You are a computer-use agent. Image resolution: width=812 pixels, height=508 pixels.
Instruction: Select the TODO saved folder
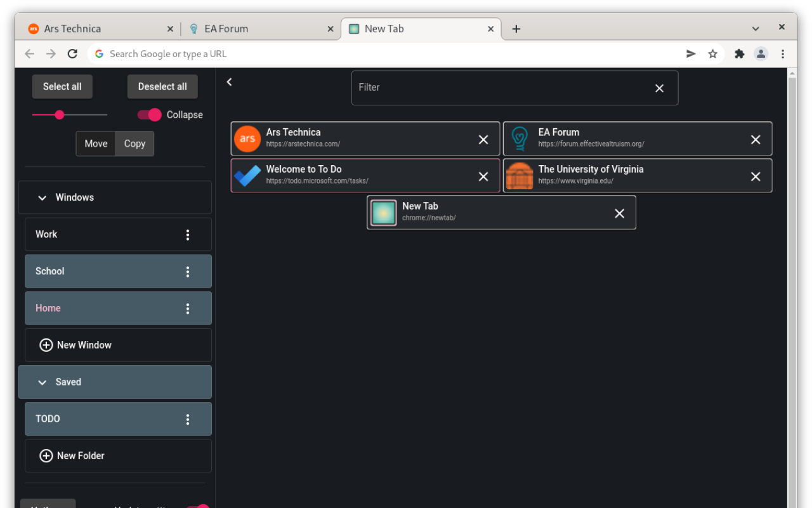click(x=118, y=418)
